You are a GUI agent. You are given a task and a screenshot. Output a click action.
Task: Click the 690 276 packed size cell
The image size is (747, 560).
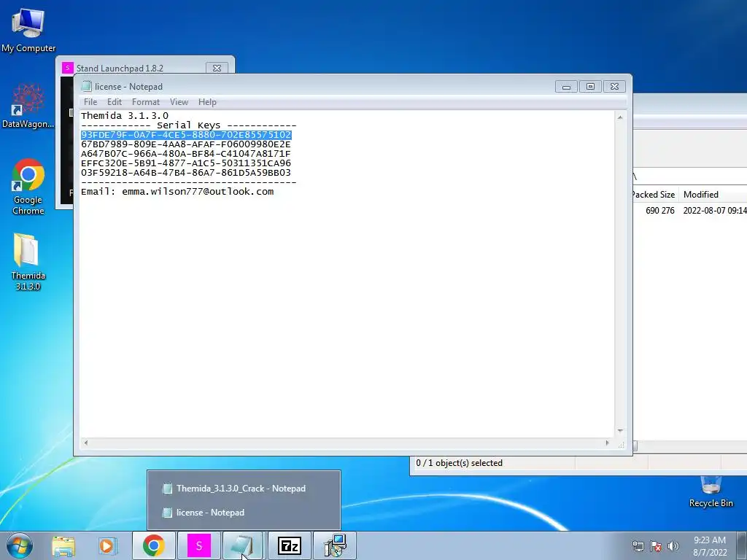click(659, 211)
